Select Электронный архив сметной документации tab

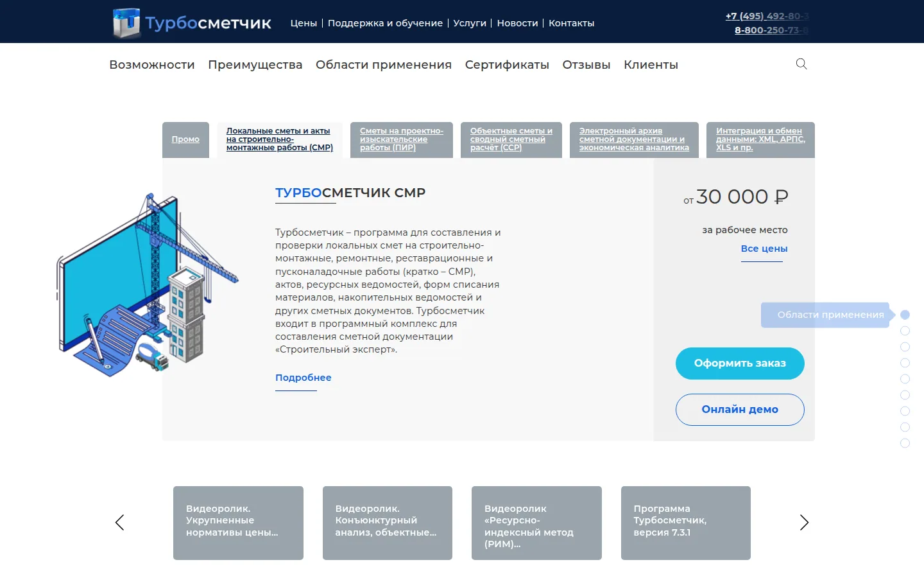tap(634, 139)
